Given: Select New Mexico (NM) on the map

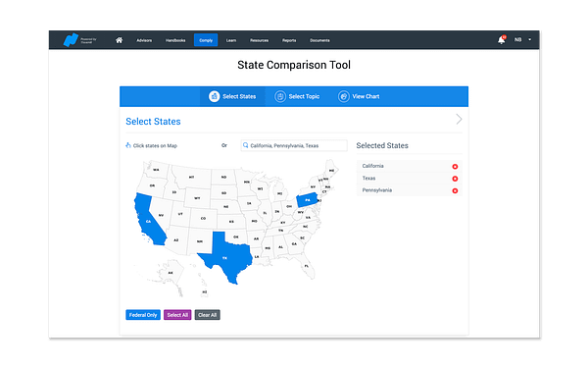Looking at the screenshot, I should [200, 241].
